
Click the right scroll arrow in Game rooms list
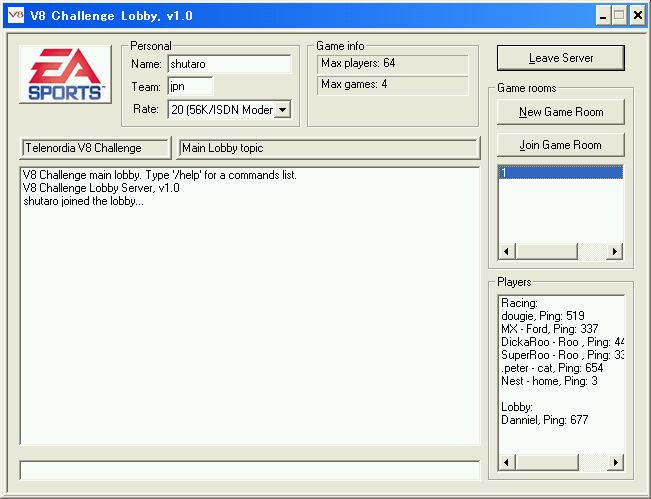coord(614,251)
